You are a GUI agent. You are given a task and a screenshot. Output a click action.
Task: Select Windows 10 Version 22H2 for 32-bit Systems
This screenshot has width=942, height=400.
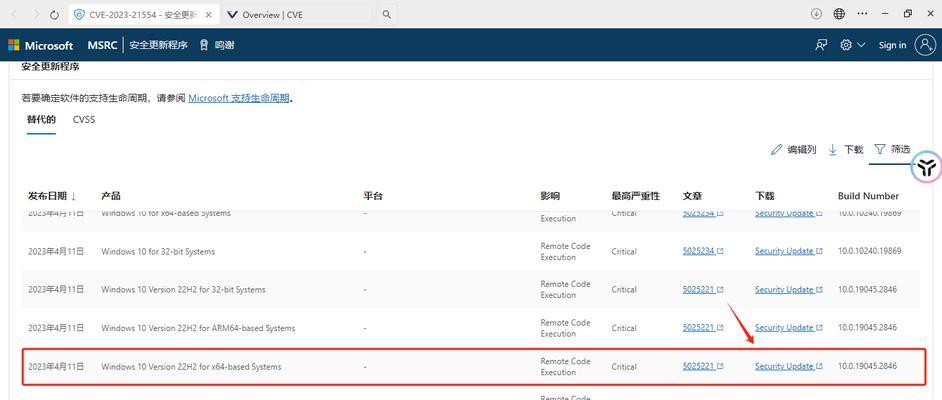click(183, 289)
